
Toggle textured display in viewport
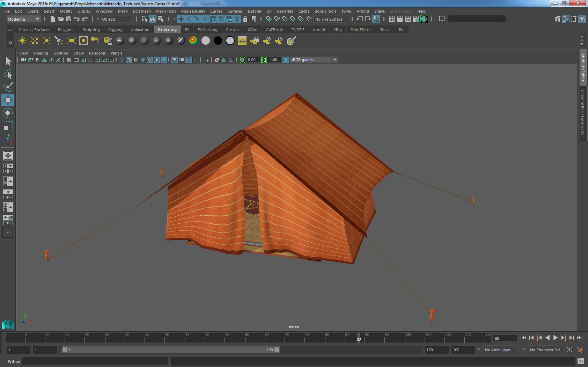[x=150, y=60]
